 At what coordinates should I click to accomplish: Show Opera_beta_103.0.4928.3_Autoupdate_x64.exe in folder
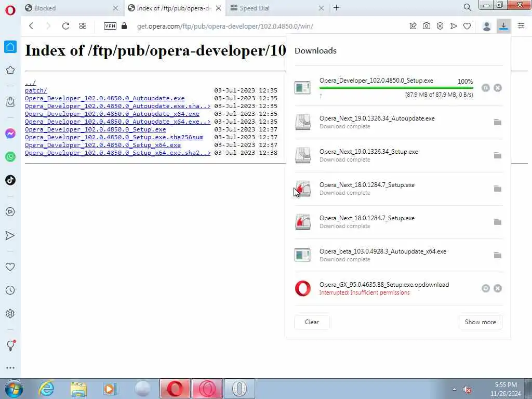click(x=498, y=255)
